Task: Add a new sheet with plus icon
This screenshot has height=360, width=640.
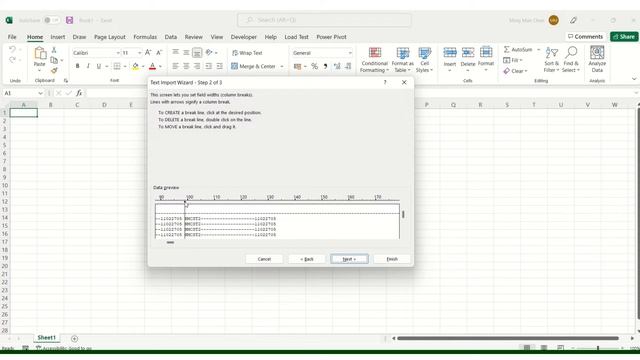Action: tap(74, 339)
